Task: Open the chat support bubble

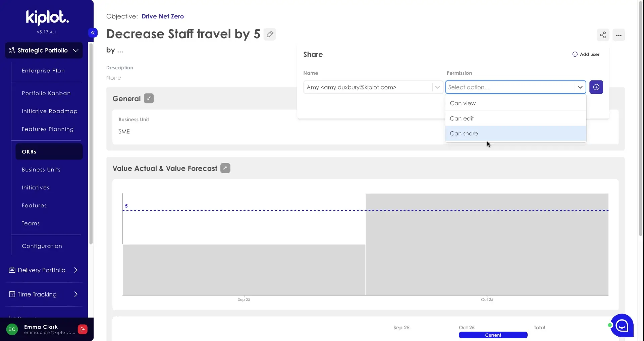Action: pyautogui.click(x=622, y=325)
